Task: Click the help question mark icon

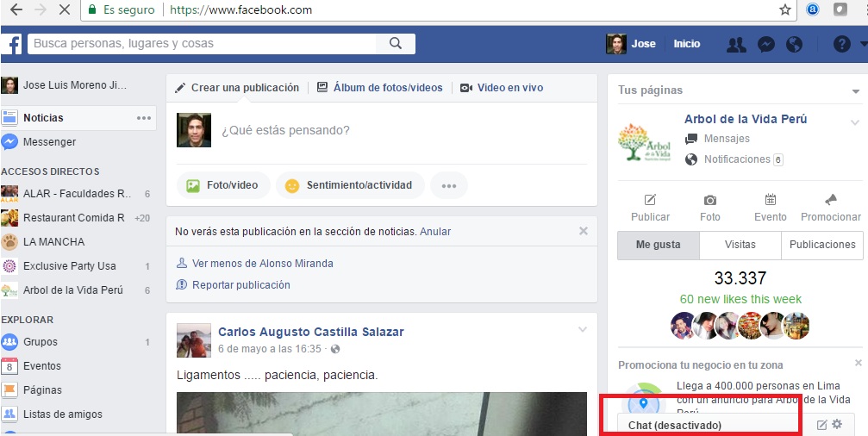Action: (841, 45)
